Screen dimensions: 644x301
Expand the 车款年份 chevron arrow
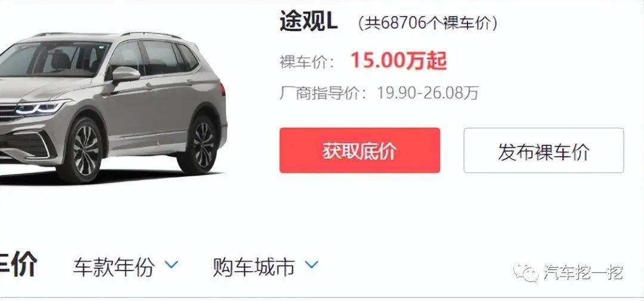[x=172, y=263]
